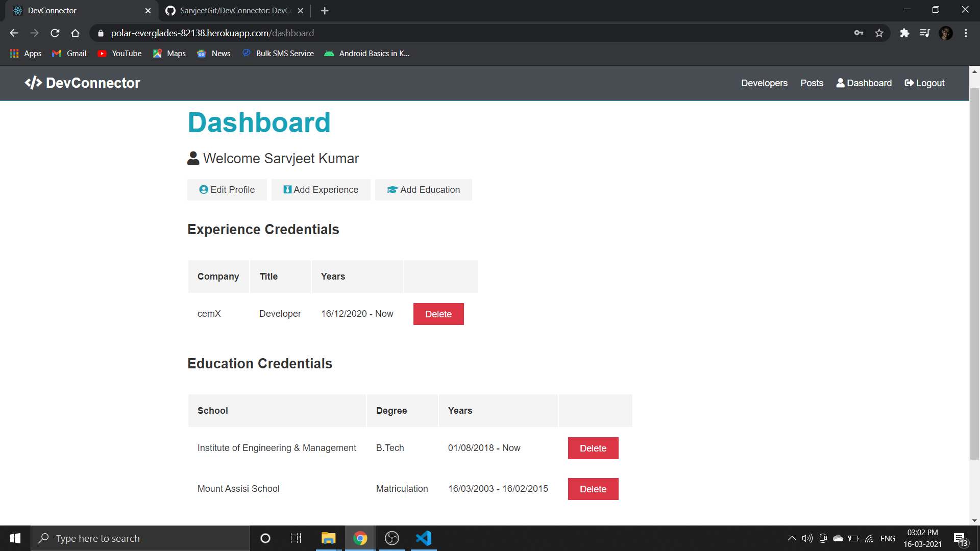Click Edit Profile button
Viewport: 980px width, 551px height.
tap(227, 190)
